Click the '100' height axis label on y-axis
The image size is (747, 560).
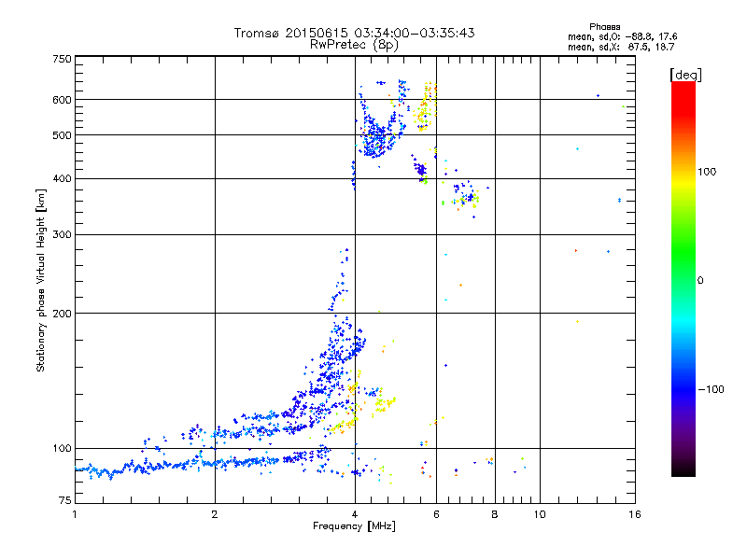62,449
